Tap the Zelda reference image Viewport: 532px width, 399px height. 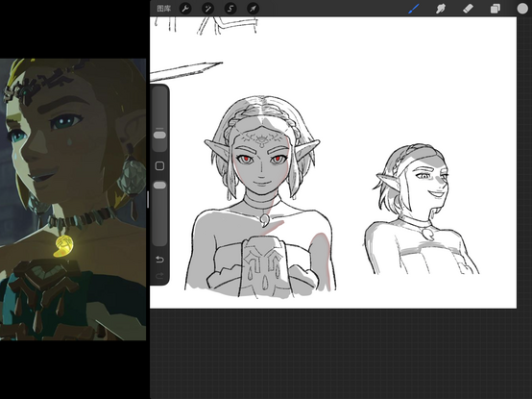pos(73,199)
